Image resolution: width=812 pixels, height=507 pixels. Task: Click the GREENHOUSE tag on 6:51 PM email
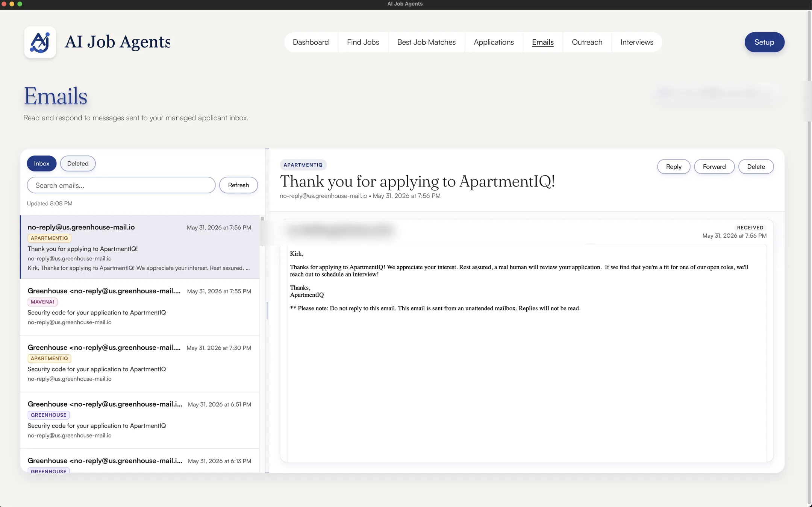tap(48, 415)
